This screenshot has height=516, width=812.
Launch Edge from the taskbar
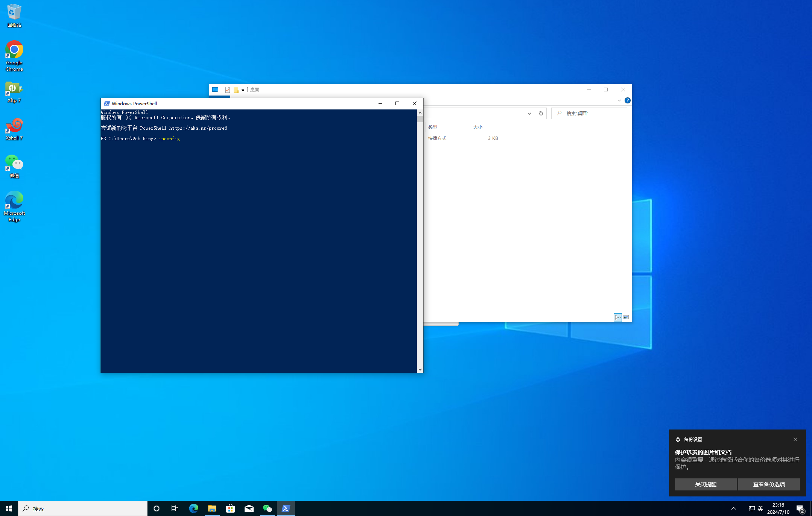[x=193, y=508]
